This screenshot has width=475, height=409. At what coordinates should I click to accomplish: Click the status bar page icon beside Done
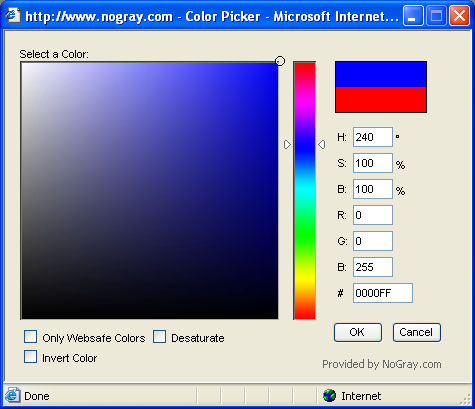[13, 396]
